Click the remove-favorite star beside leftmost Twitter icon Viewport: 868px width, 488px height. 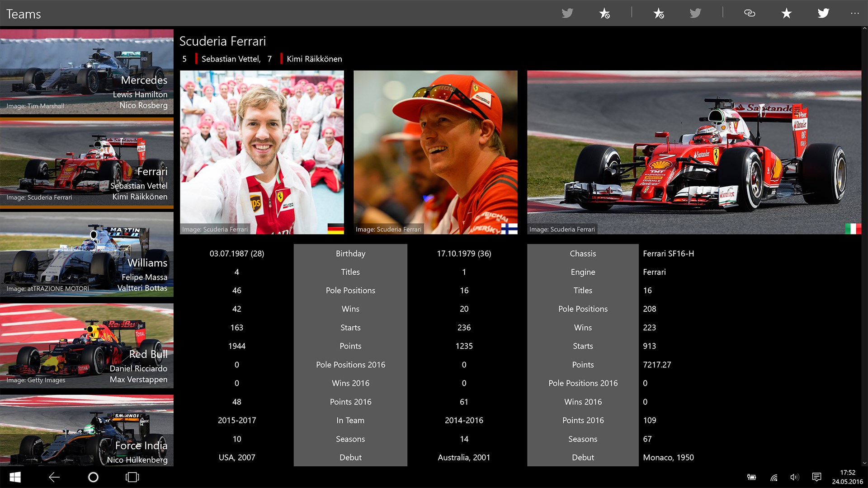604,14
